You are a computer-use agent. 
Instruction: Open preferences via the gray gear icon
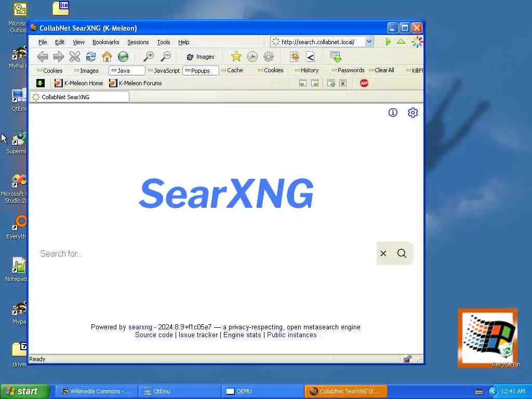tap(269, 57)
